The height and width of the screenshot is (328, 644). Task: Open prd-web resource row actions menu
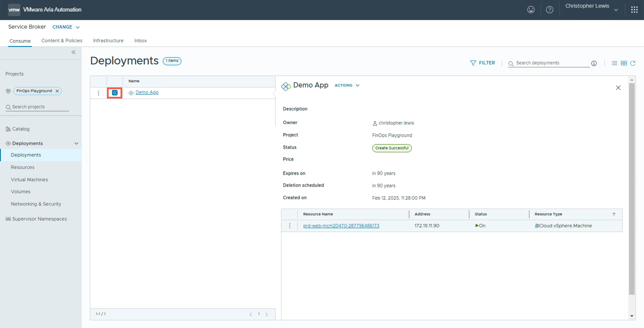[289, 226]
